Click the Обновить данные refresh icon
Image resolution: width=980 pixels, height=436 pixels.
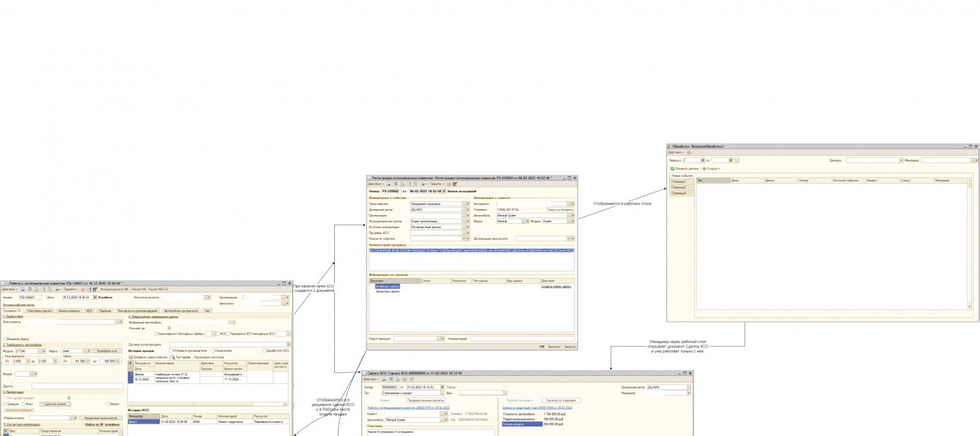[x=672, y=168]
